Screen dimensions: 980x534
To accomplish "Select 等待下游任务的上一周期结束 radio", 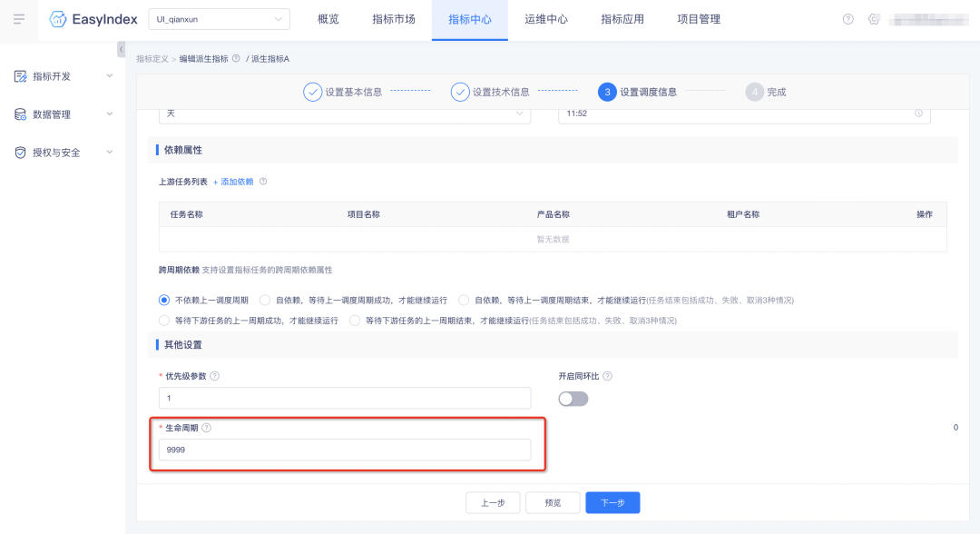I will 355,321.
